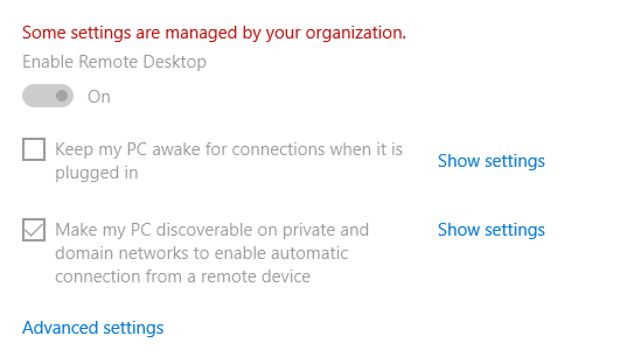This screenshot has height=364, width=627.
Task: Uncheck the Make my PC discoverable checkbox
Action: click(x=34, y=230)
